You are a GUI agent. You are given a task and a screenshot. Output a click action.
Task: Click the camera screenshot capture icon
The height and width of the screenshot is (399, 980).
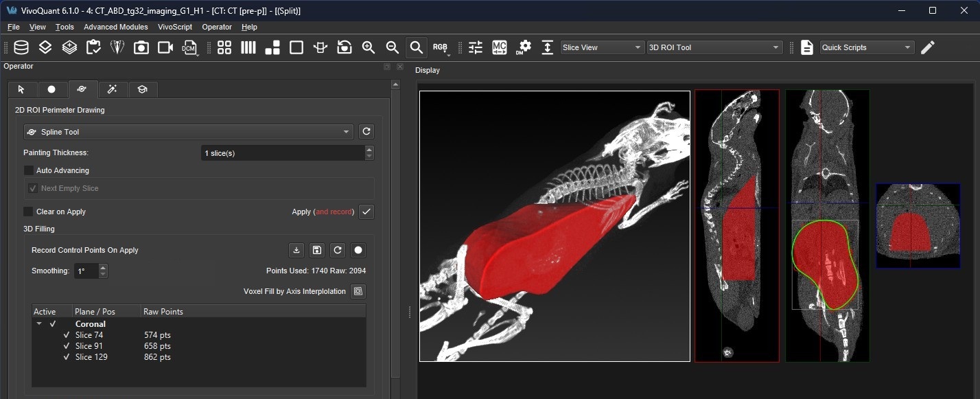[141, 47]
